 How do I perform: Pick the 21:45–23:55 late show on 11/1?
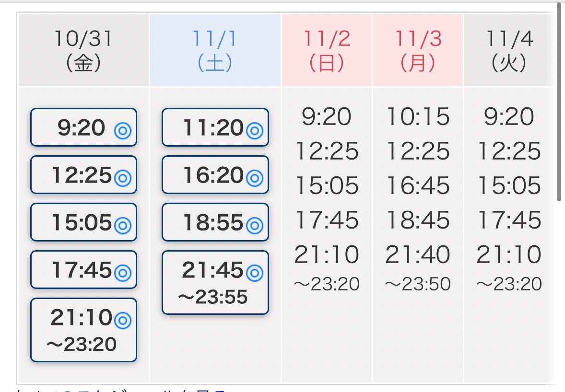click(x=215, y=282)
